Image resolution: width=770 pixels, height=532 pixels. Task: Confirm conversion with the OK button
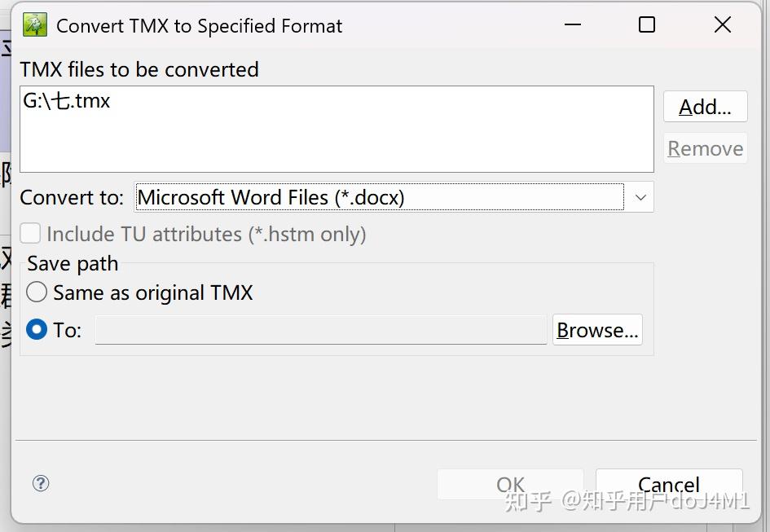click(509, 483)
